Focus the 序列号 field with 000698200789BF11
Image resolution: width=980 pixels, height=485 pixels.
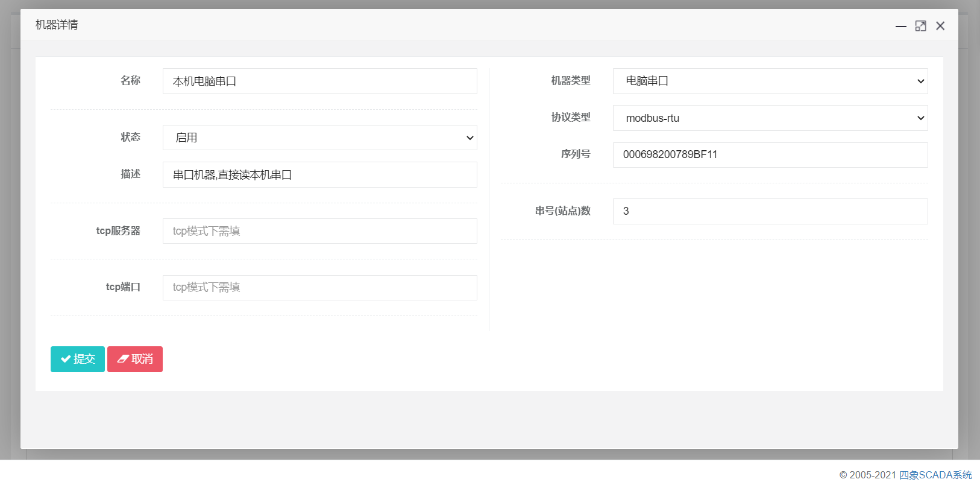(x=770, y=155)
